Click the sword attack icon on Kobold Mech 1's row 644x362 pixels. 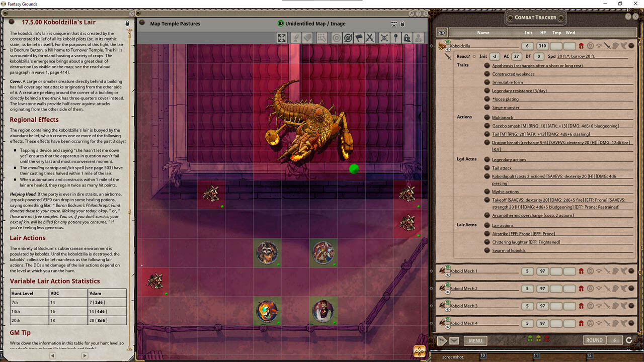click(x=607, y=271)
